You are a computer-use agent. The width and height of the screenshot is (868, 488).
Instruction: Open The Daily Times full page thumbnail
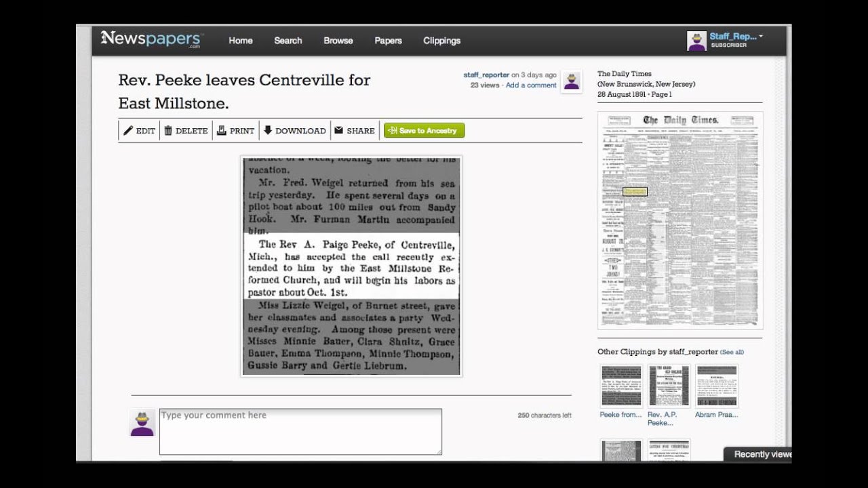point(680,220)
